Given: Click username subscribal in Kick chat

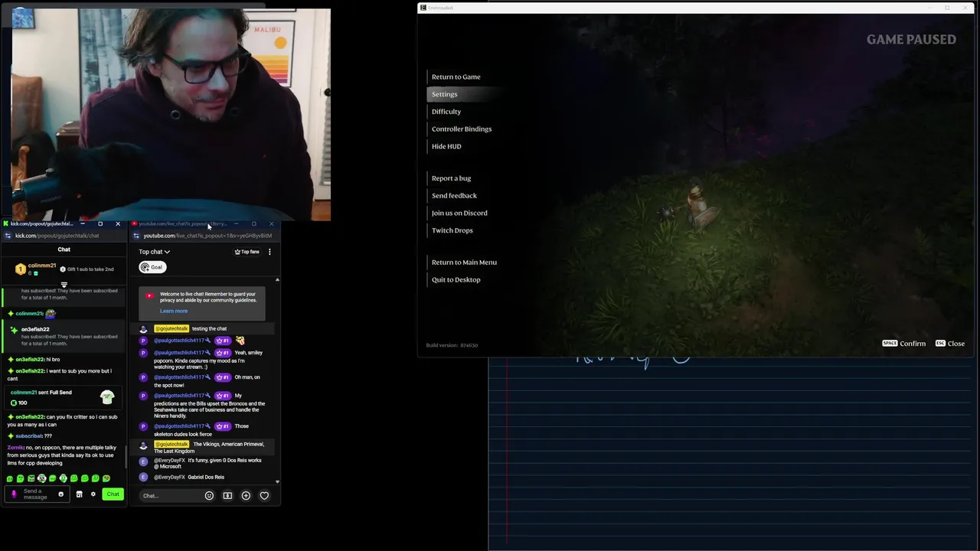Looking at the screenshot, I should click(x=29, y=436).
